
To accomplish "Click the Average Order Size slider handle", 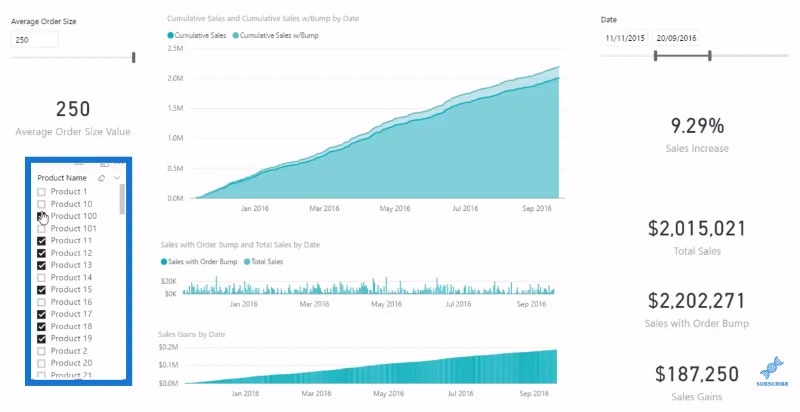I will (134, 57).
